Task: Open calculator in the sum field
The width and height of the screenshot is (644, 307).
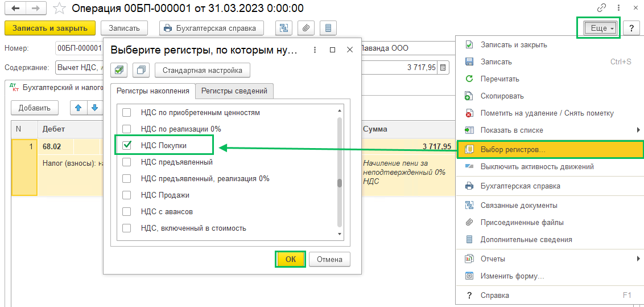Action: coord(443,68)
